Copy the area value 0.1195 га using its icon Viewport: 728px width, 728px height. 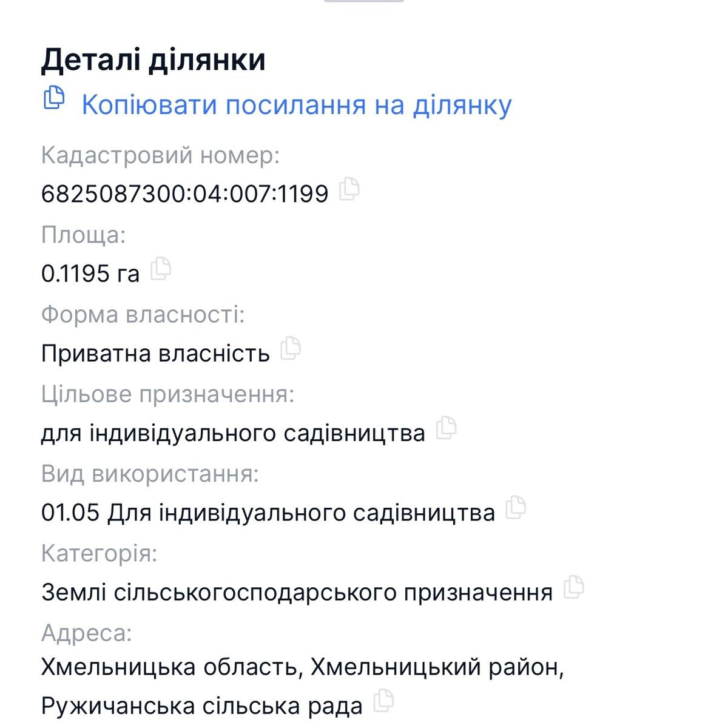click(x=163, y=269)
